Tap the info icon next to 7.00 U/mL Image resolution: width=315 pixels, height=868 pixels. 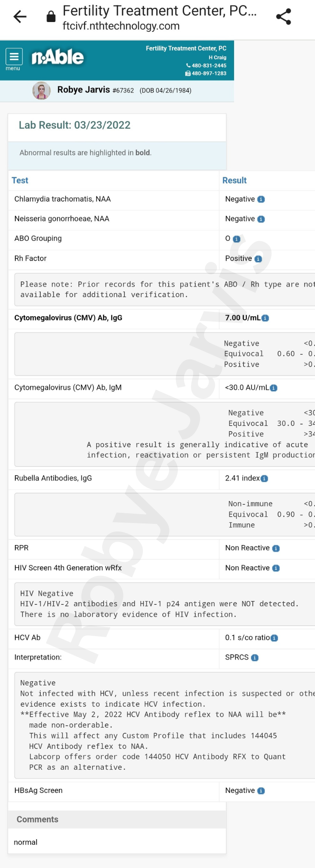click(265, 318)
